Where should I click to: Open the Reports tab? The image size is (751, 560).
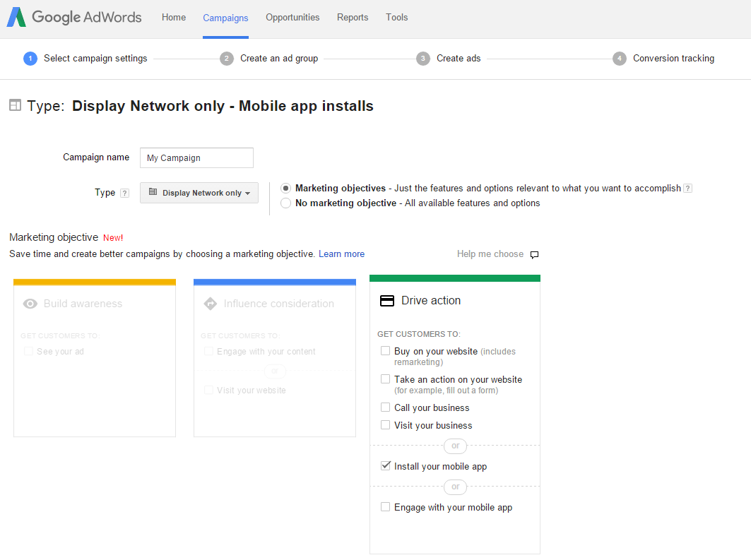click(353, 17)
